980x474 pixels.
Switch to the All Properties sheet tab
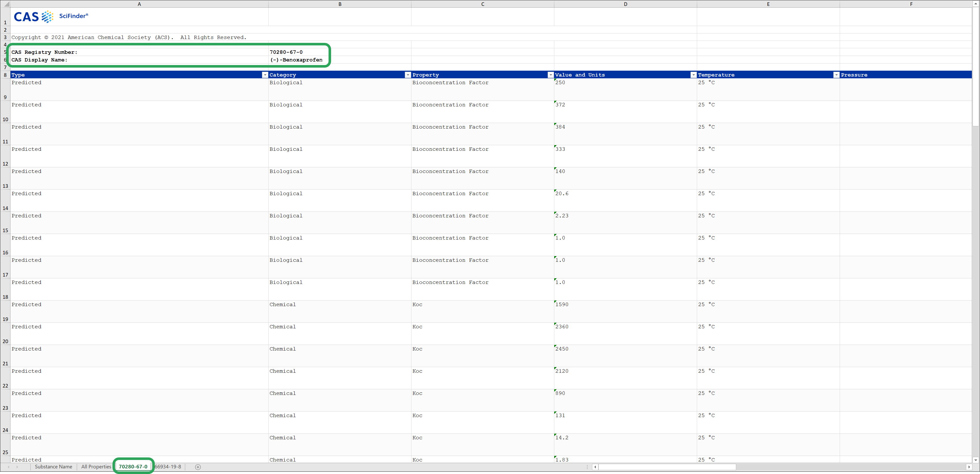(x=96, y=467)
